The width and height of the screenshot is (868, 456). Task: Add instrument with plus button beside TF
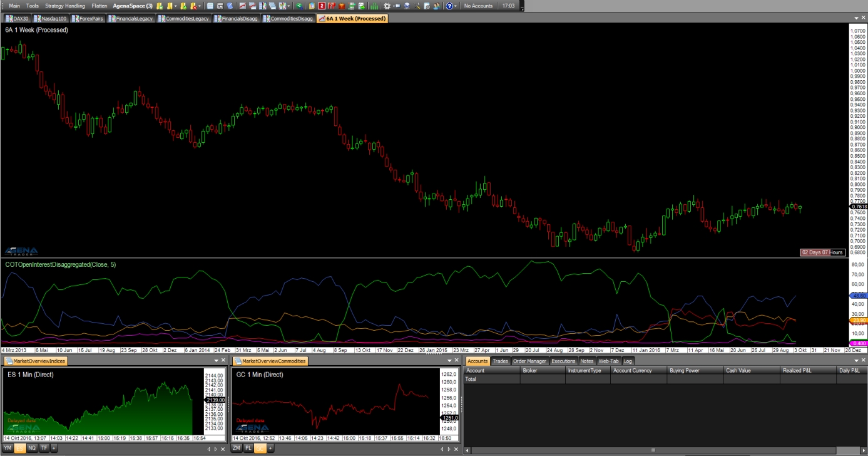coord(54,448)
